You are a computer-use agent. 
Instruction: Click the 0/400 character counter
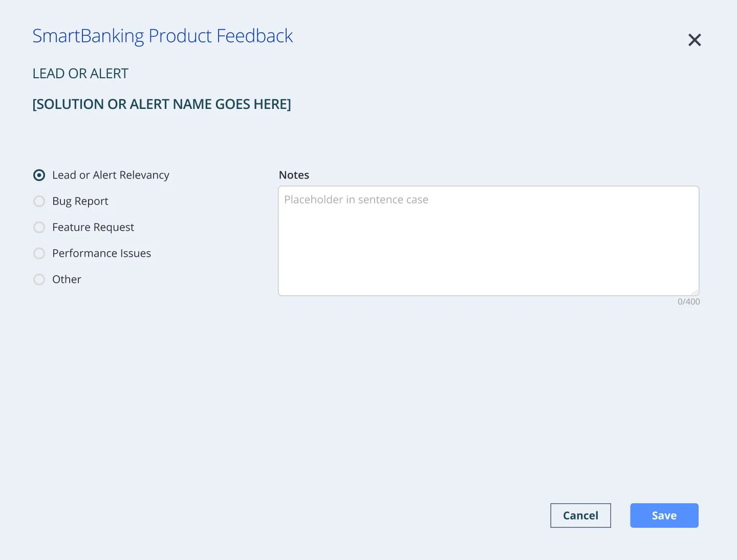click(688, 302)
